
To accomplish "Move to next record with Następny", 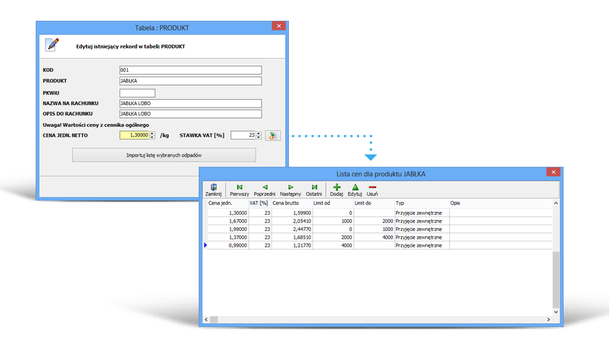I will [x=290, y=189].
